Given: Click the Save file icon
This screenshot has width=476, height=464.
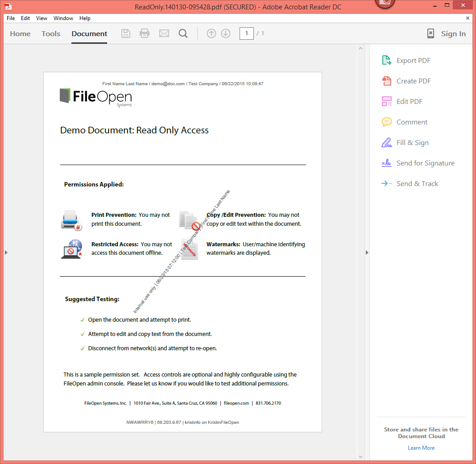Looking at the screenshot, I should click(x=126, y=33).
